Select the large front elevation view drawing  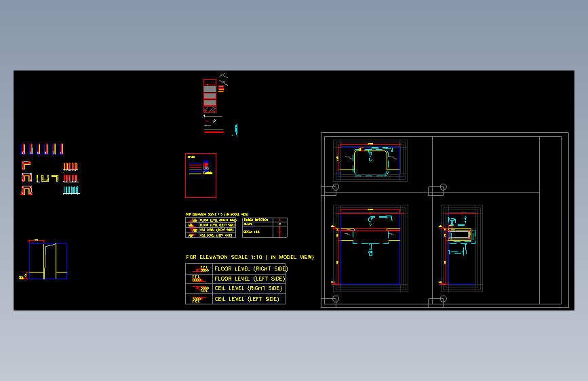(x=370, y=248)
